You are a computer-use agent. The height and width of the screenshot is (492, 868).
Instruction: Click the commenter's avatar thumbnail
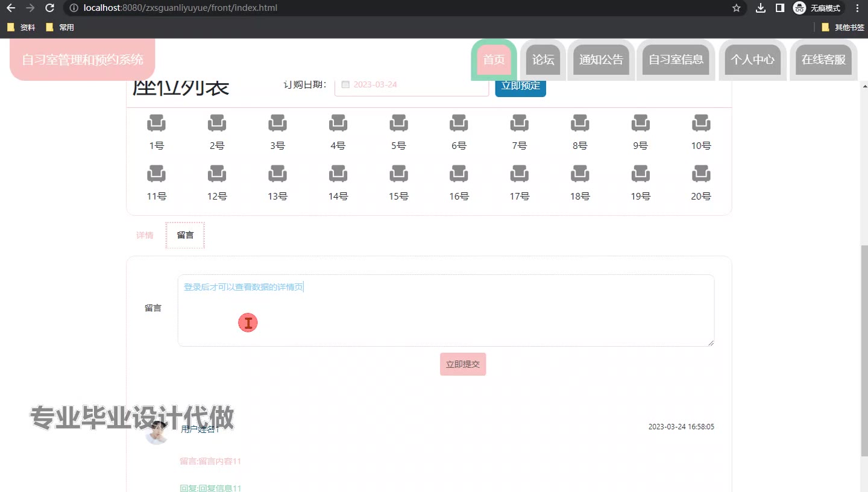point(157,433)
